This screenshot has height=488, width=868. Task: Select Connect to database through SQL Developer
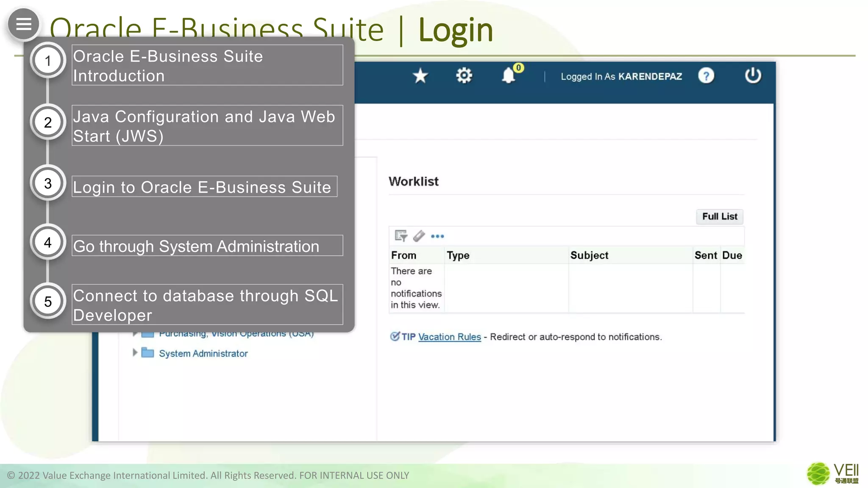[207, 305]
